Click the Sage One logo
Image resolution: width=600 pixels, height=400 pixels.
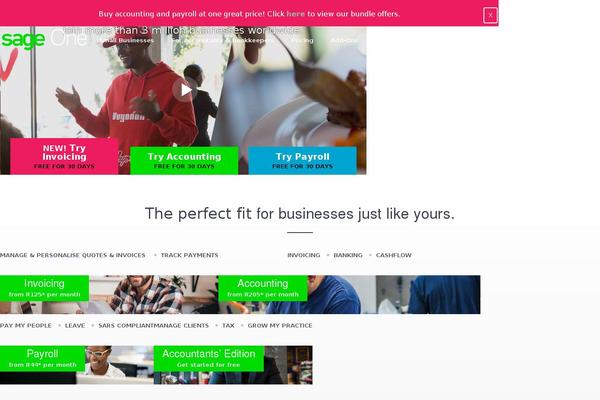pos(44,39)
